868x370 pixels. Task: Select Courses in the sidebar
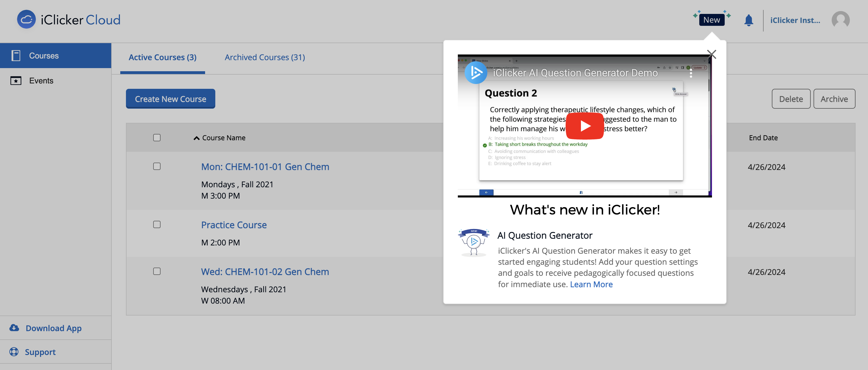click(x=56, y=56)
